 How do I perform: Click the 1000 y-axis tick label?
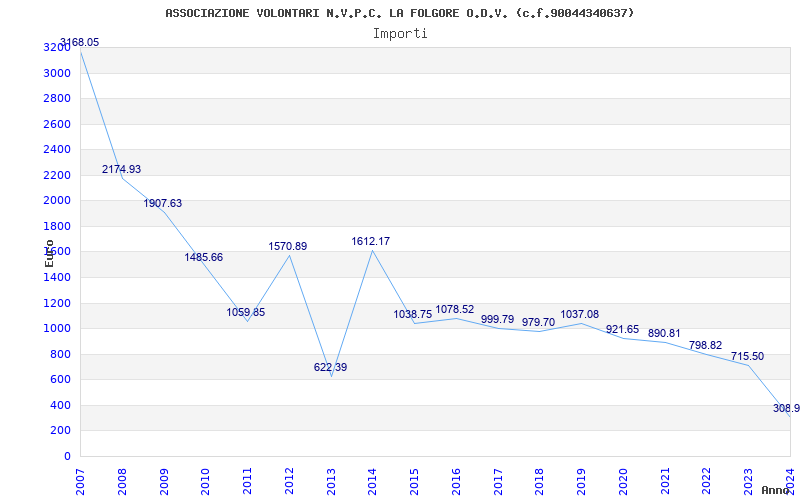[x=57, y=329]
